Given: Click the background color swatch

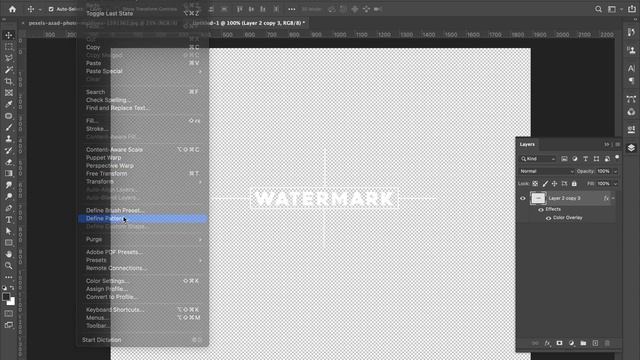Looking at the screenshot, I should click(x=12, y=302).
